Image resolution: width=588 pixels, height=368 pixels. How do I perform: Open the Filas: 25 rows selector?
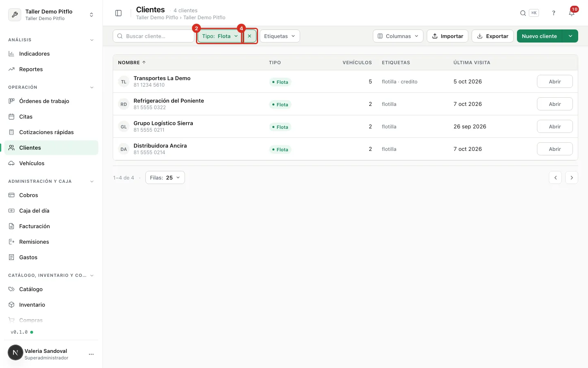[x=165, y=177]
